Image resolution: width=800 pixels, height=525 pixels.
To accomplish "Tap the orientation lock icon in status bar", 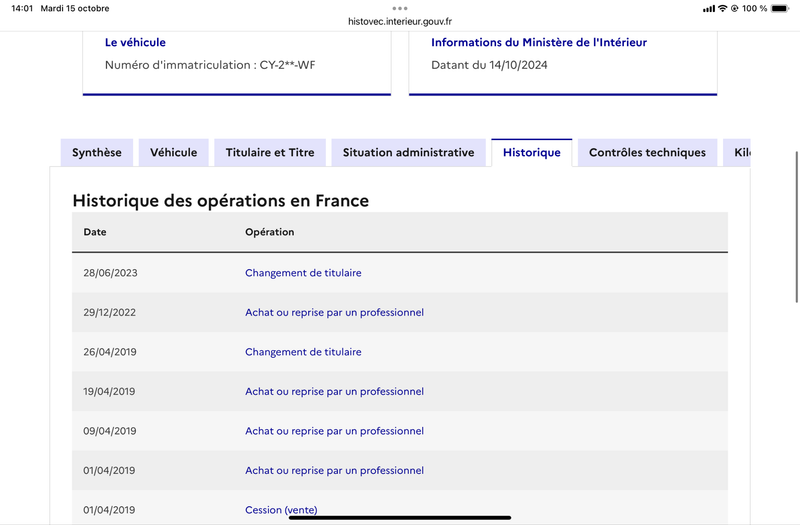I will [735, 8].
